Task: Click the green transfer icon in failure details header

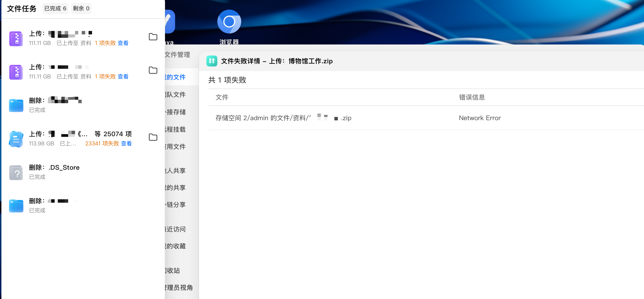Action: pos(212,61)
